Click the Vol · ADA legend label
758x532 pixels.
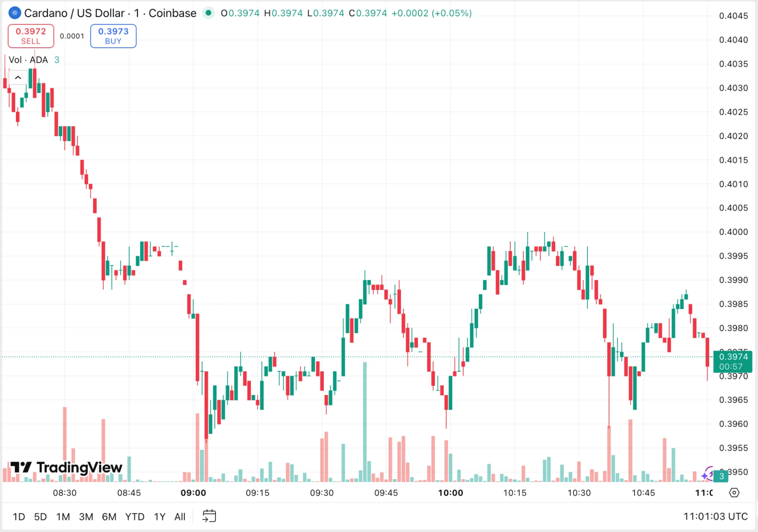click(28, 59)
